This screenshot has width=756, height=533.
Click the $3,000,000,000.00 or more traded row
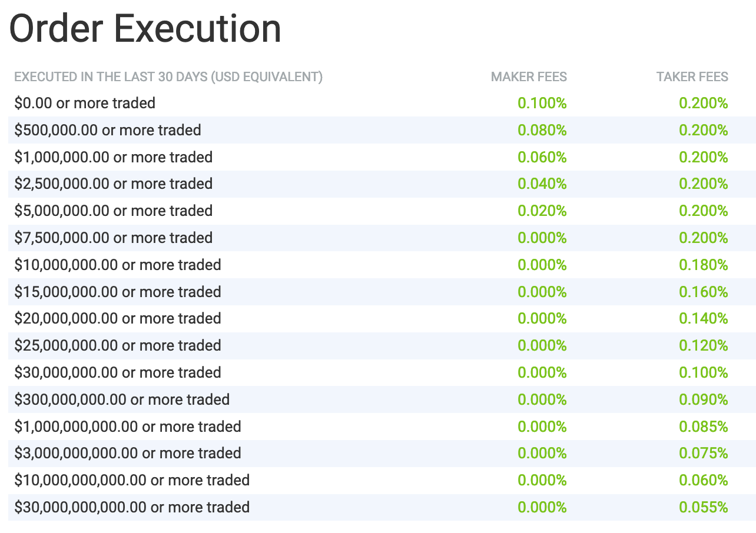pos(382,454)
